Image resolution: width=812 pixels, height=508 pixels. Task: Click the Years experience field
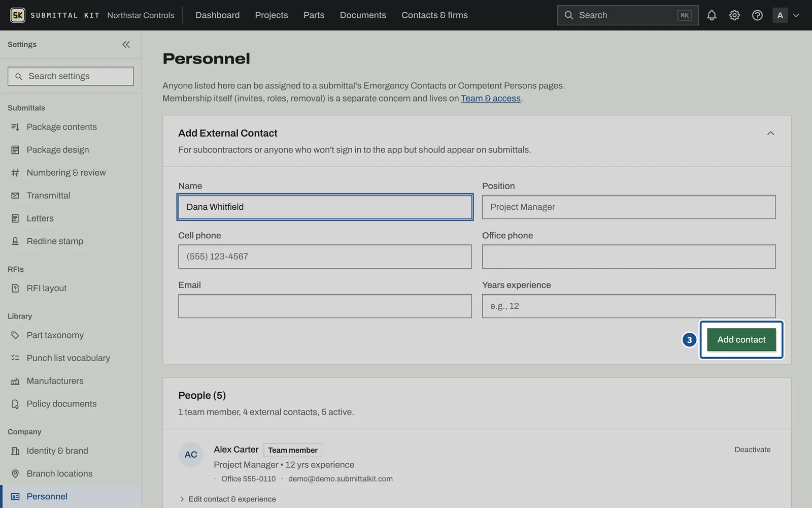[629, 306]
